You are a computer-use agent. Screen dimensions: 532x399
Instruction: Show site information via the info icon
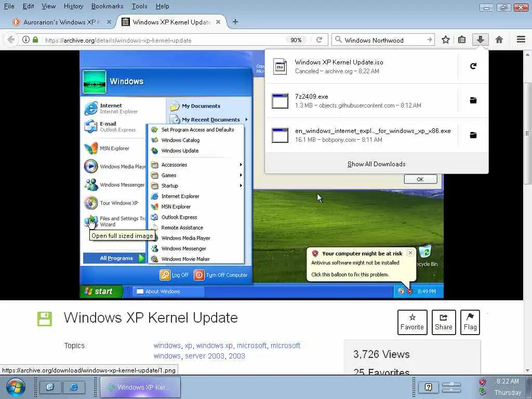click(26, 39)
